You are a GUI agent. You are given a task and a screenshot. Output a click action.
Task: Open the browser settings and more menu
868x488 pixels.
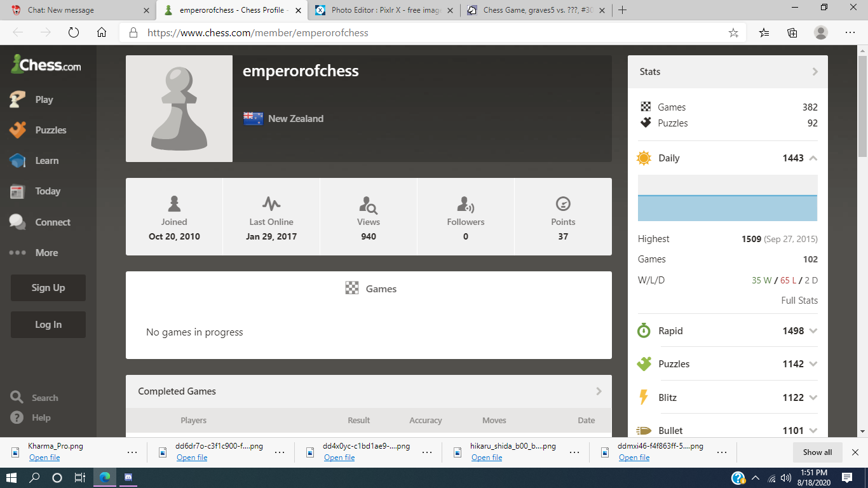tap(850, 33)
